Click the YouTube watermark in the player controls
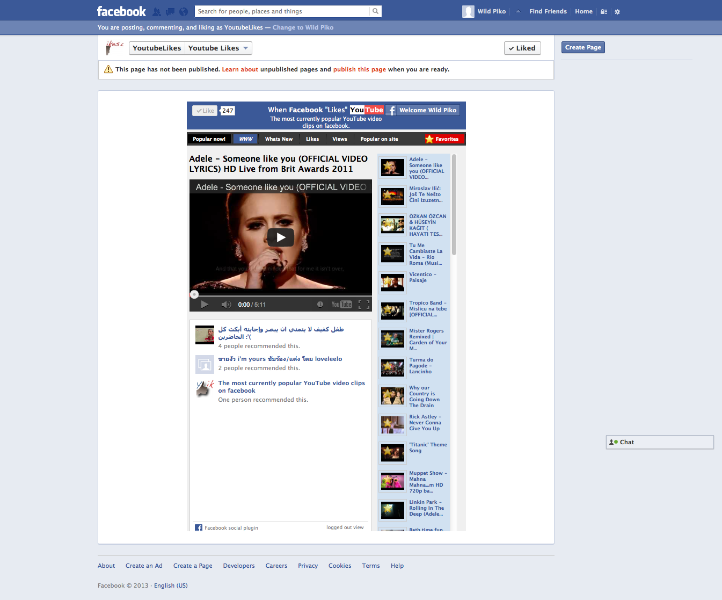 (x=342, y=304)
